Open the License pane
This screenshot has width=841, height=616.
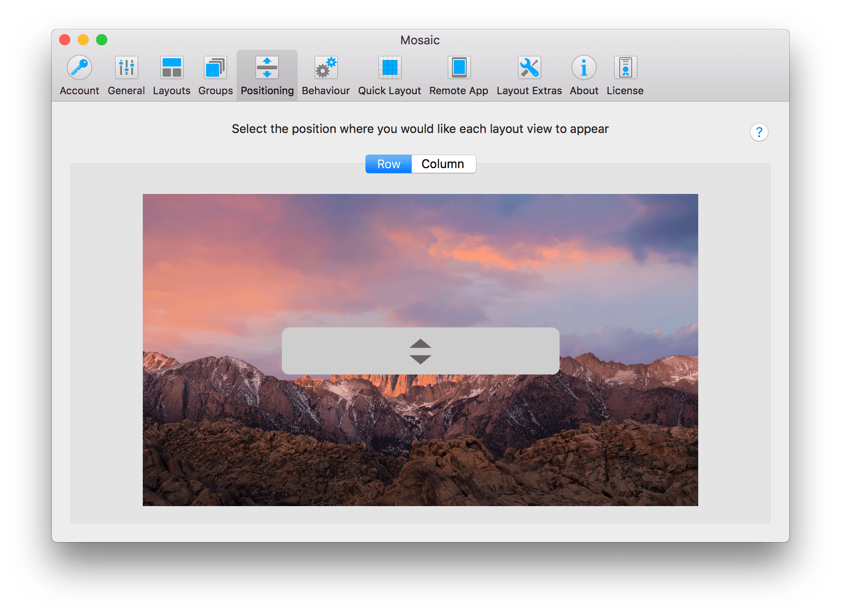point(625,76)
